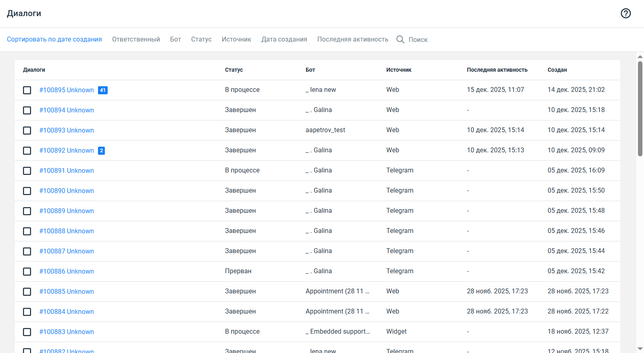Open the Дата создания filter
Viewport: 644px width, 353px height.
[x=284, y=39]
